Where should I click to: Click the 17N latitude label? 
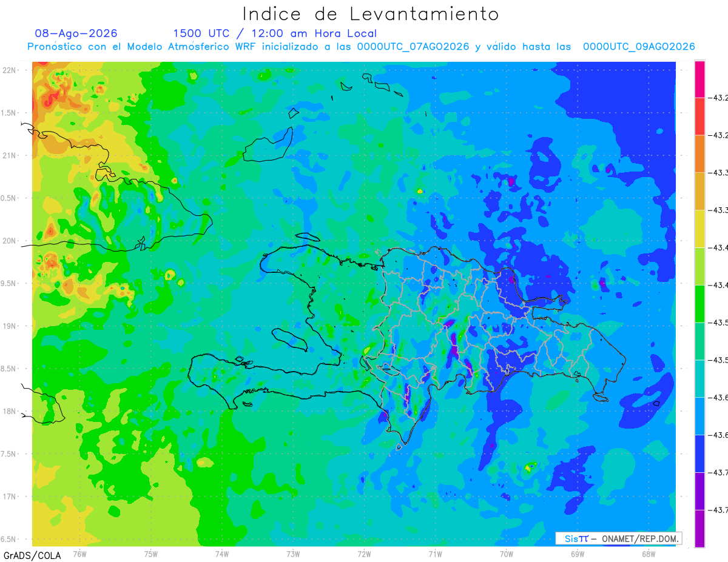(10, 497)
